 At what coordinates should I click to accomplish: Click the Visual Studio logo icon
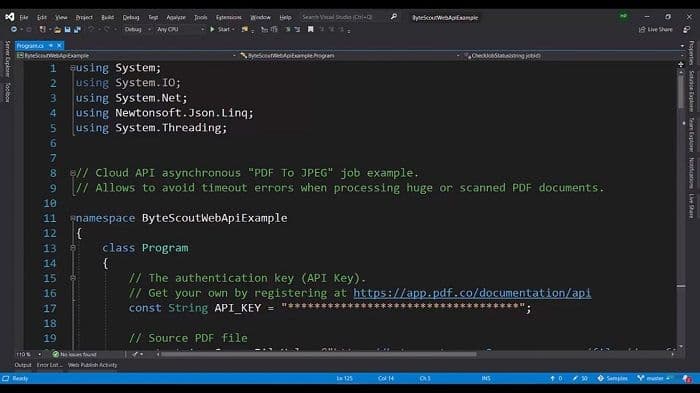(x=9, y=17)
